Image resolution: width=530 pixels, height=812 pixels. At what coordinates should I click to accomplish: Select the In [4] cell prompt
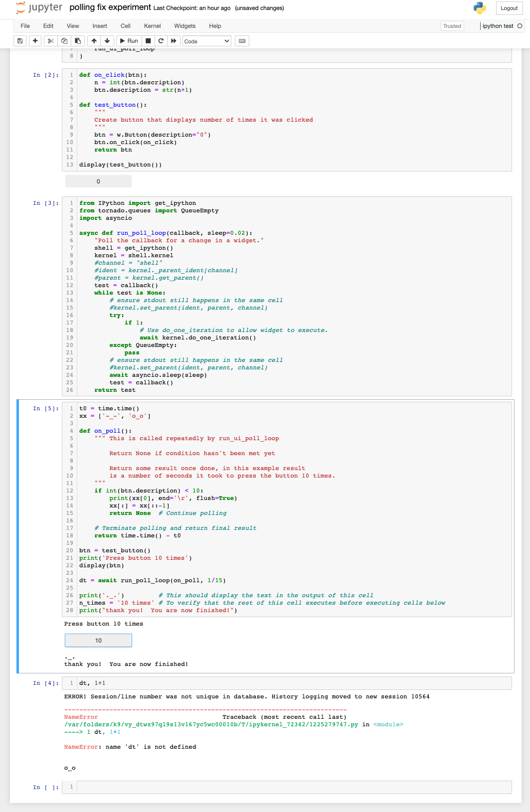coord(46,683)
